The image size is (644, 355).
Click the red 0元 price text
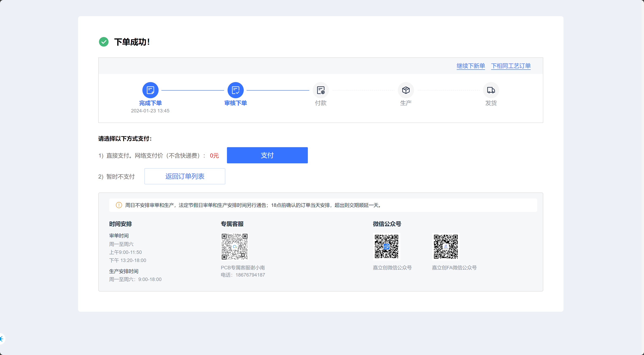tap(214, 156)
